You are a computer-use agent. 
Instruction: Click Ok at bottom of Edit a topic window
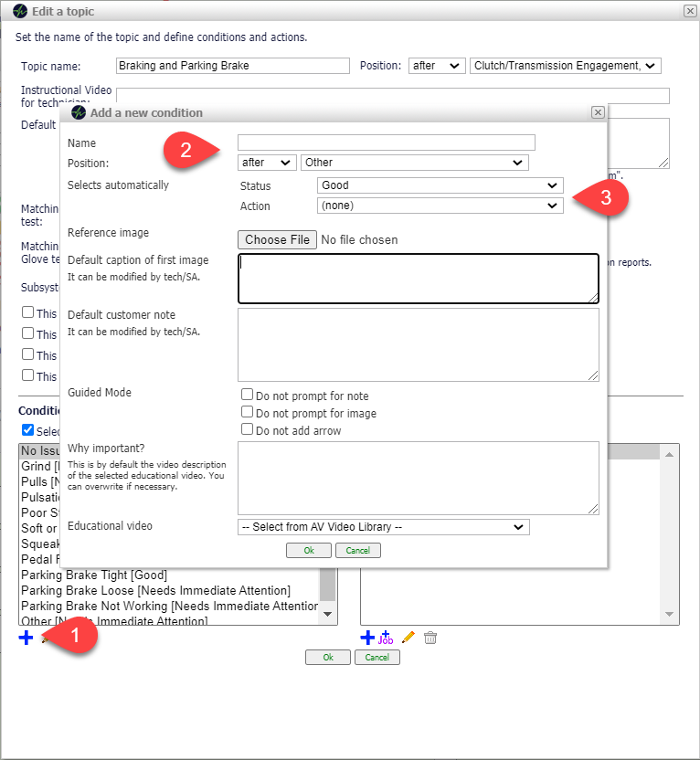(x=328, y=658)
